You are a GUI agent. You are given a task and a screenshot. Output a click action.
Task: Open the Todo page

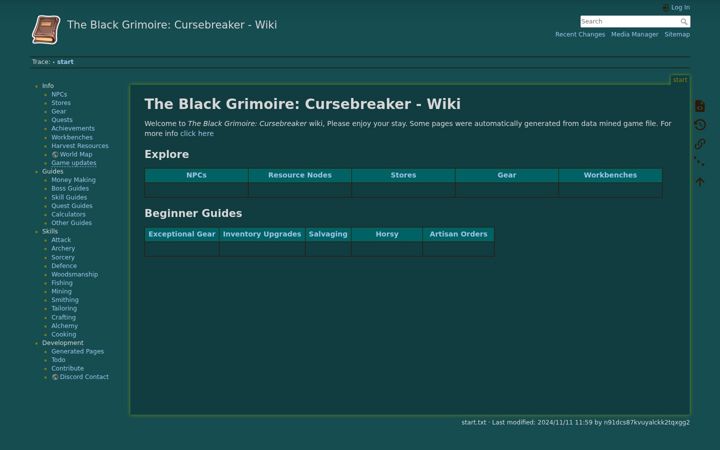coord(58,360)
